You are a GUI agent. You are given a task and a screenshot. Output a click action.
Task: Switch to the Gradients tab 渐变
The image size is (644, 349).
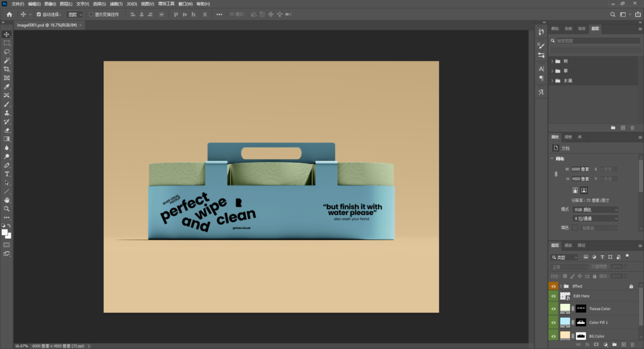582,29
